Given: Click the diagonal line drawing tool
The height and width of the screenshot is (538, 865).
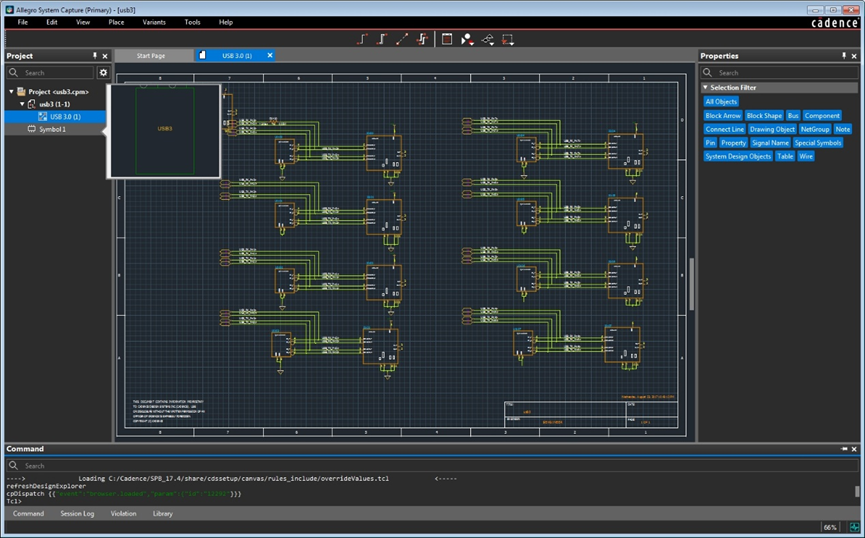Looking at the screenshot, I should pos(402,40).
